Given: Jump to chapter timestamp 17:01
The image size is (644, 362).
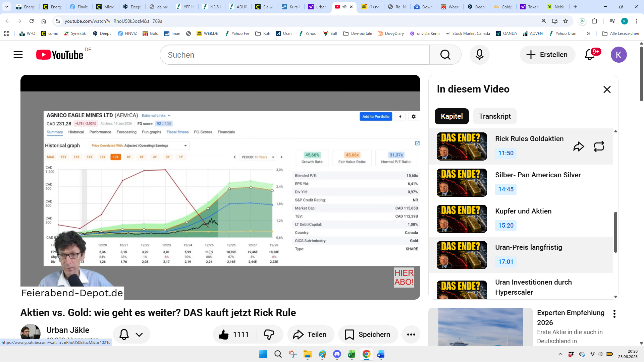Looking at the screenshot, I should pos(506,262).
